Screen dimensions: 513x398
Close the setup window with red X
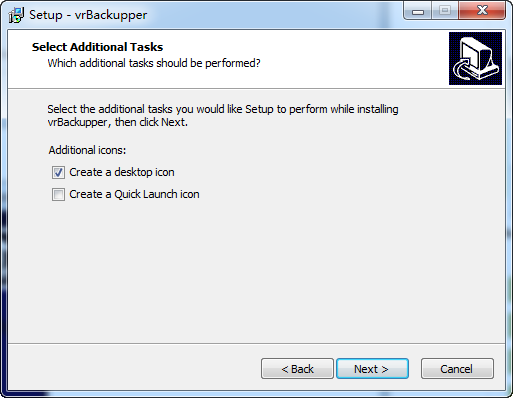tap(482, 11)
